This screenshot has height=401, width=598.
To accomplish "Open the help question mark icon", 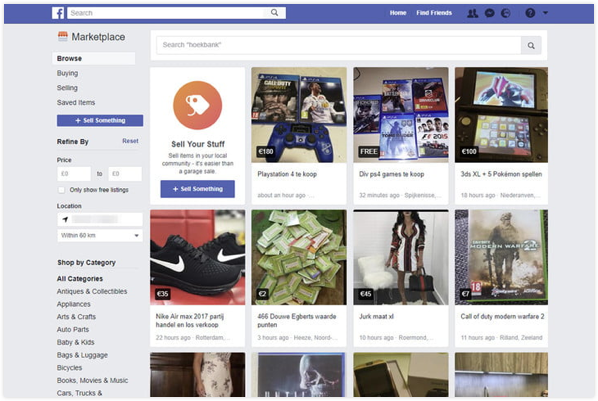I will (530, 13).
